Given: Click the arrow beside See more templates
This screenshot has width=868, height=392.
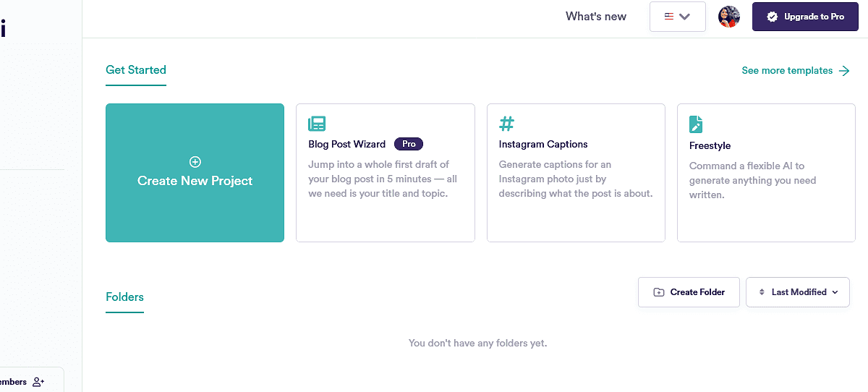Looking at the screenshot, I should (x=844, y=71).
